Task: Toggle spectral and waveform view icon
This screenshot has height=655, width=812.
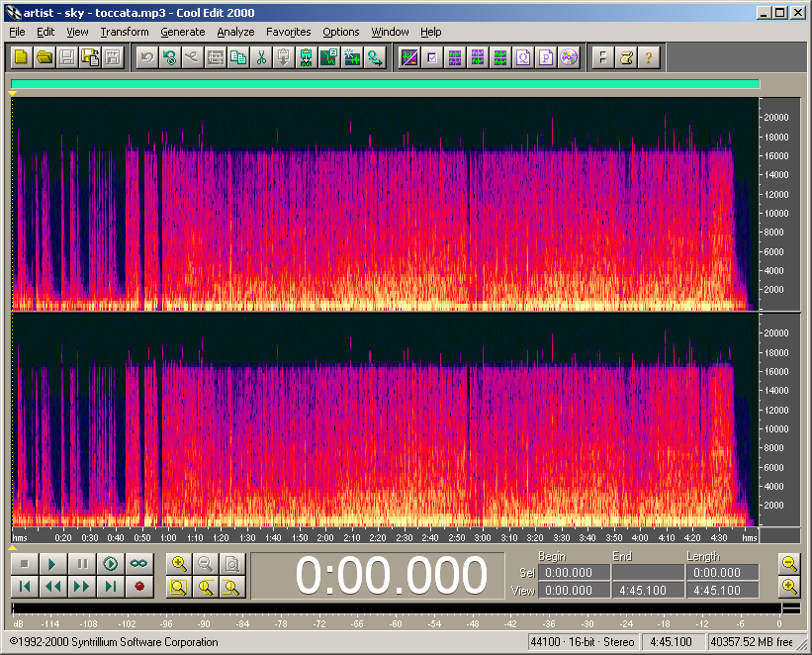Action: (408, 57)
